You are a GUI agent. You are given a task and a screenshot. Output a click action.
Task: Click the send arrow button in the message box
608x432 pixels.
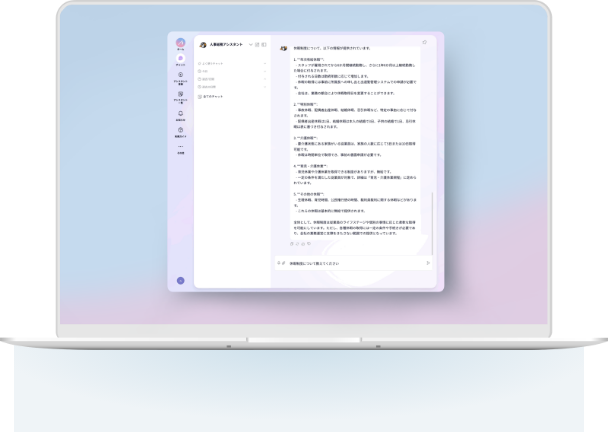pyautogui.click(x=428, y=263)
